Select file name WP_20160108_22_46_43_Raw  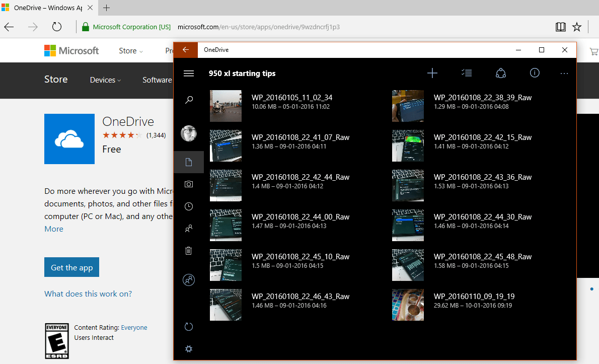pos(301,297)
